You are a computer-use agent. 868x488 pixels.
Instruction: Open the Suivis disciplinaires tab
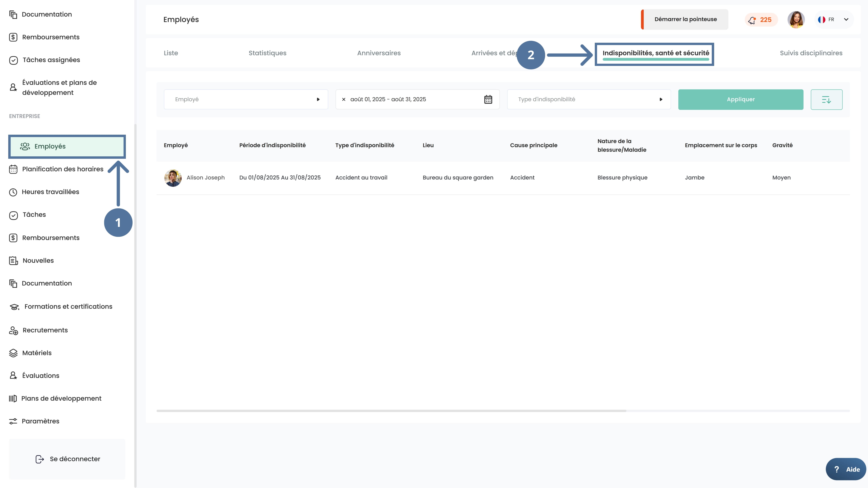[x=811, y=53]
